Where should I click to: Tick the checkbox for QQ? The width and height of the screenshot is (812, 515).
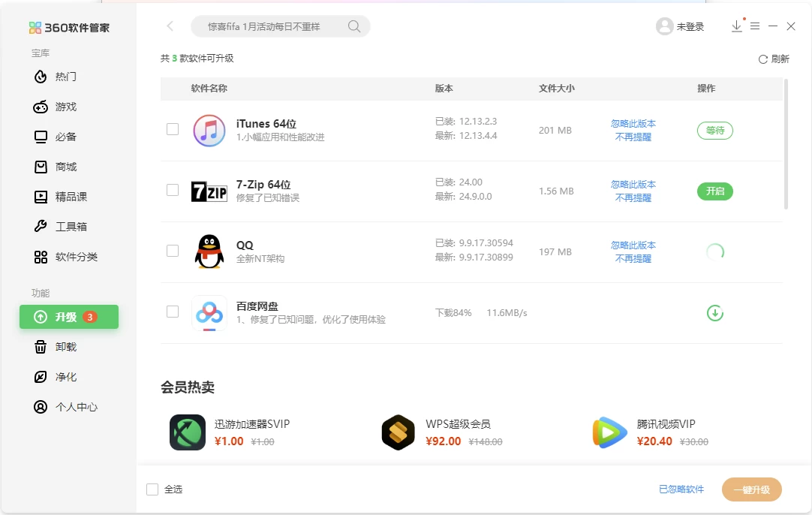point(173,251)
